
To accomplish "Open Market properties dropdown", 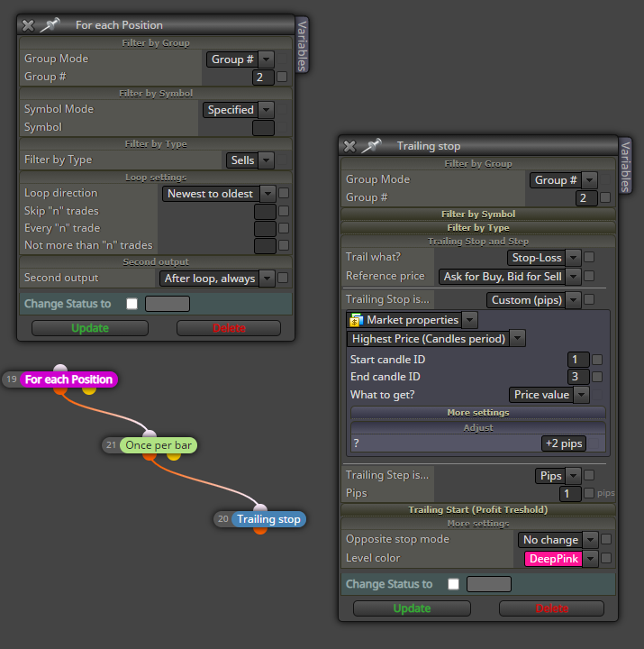I will point(469,320).
